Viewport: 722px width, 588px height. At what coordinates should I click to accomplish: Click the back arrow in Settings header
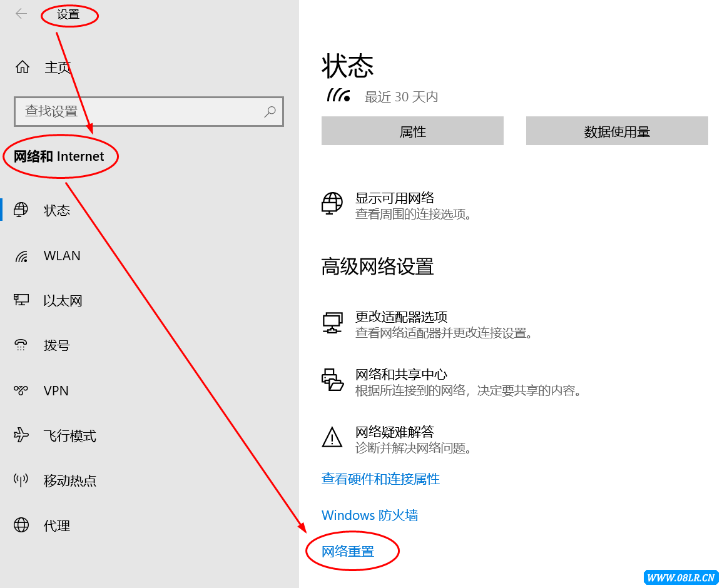tap(21, 14)
